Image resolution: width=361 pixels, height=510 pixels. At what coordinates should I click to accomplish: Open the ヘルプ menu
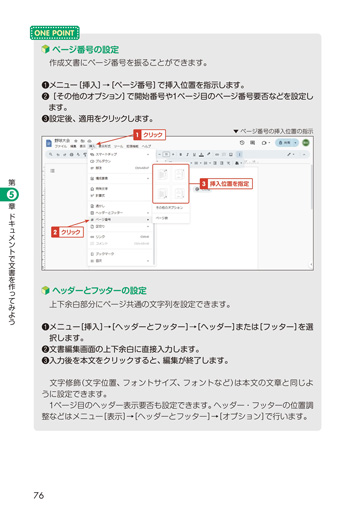146,146
